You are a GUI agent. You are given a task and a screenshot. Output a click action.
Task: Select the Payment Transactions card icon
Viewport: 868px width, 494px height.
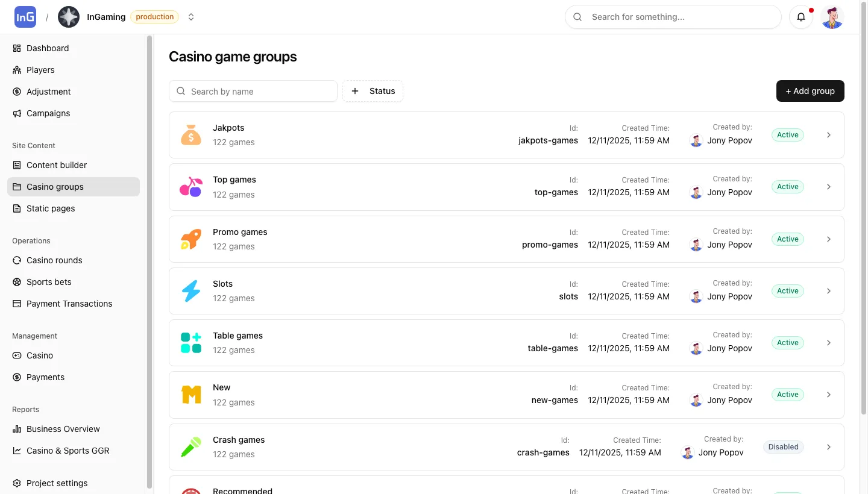point(16,304)
